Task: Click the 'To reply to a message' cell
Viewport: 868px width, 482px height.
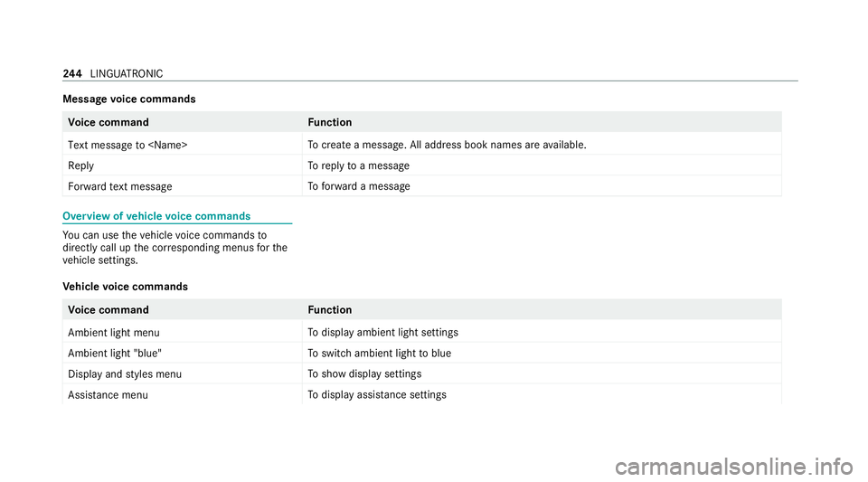Action: (358, 166)
